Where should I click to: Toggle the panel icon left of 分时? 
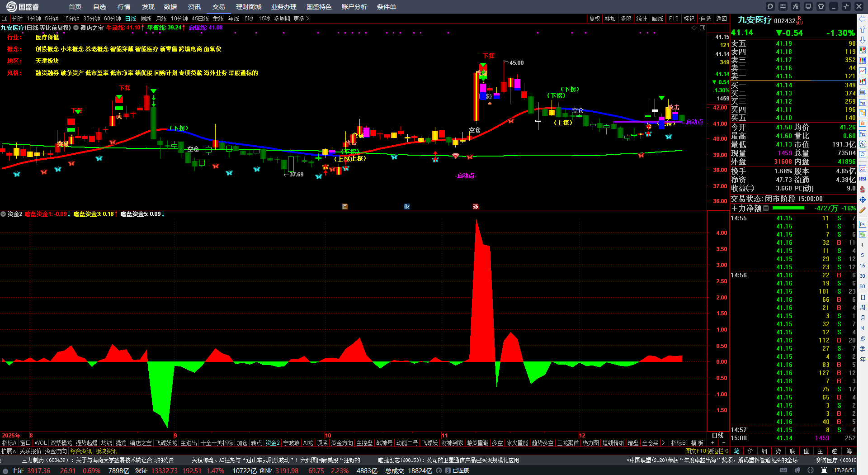coord(5,19)
